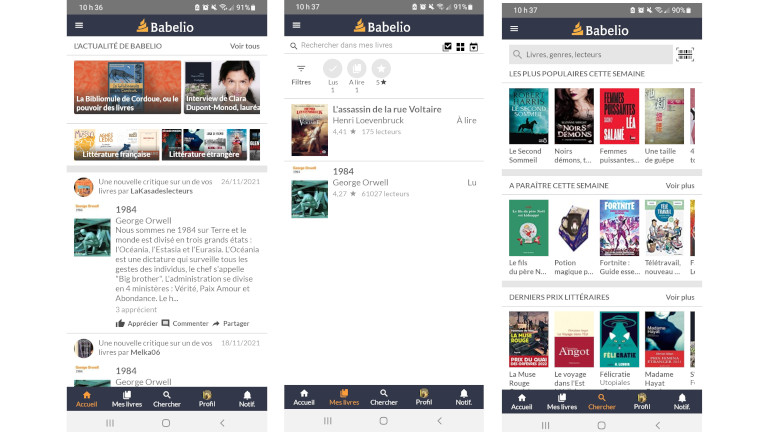
Task: Open Mes livres from the Chercher screen
Action: (x=562, y=402)
